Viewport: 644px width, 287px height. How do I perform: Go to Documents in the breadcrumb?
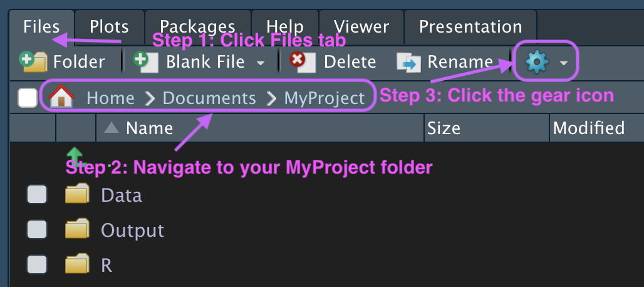pos(209,98)
